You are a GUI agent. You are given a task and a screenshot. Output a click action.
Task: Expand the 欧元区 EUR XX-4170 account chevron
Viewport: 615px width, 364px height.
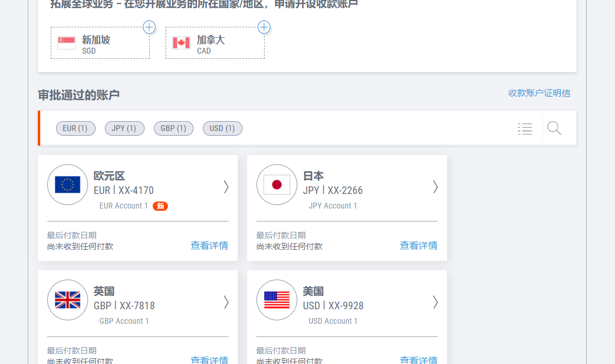(226, 187)
